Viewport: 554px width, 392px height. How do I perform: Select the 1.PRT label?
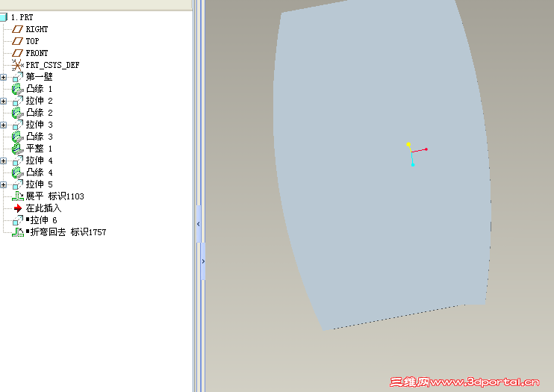[22, 17]
